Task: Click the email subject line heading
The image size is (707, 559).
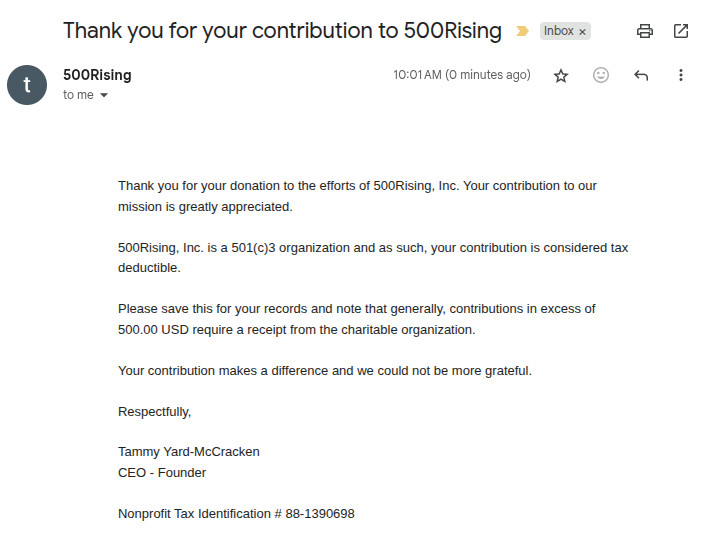Action: (282, 30)
